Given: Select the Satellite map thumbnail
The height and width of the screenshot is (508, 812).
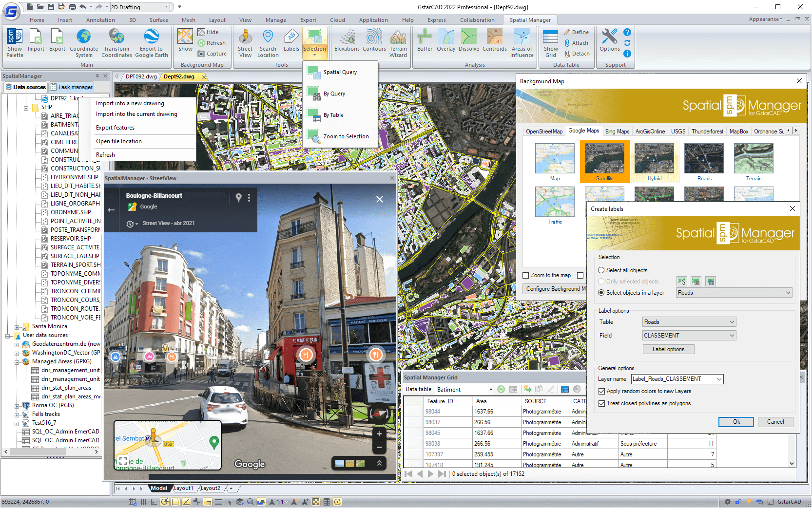Looking at the screenshot, I should (x=604, y=162).
